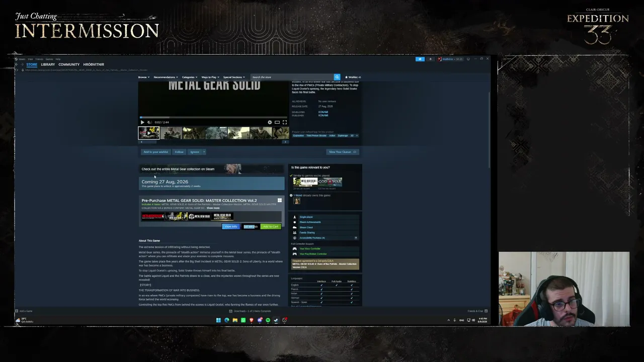Image resolution: width=644 pixels, height=362 pixels.
Task: Click the Third-Person Shooter tag
Action: [316, 135]
